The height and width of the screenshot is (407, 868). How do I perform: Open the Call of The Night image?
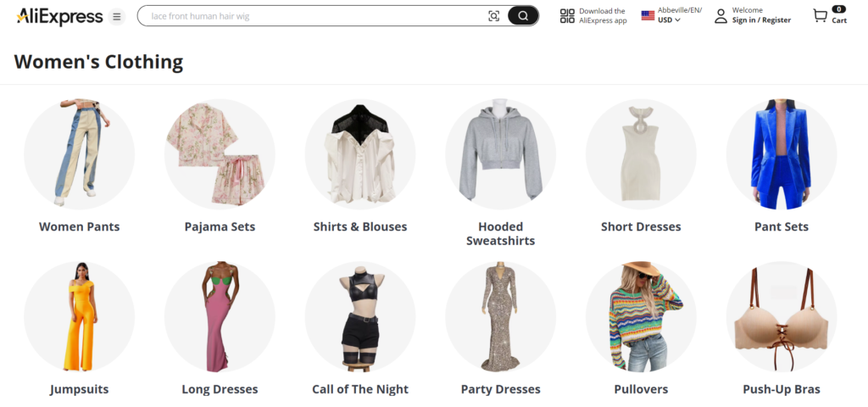360,317
